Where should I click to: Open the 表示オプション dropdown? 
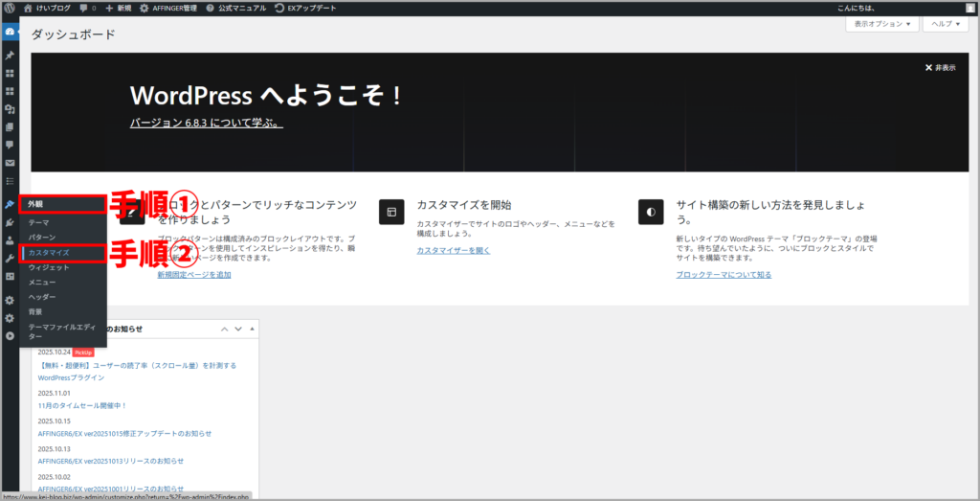click(880, 24)
